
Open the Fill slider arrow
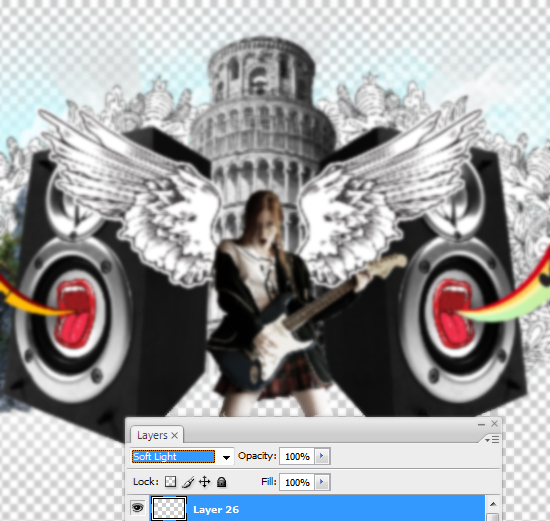coord(322,482)
